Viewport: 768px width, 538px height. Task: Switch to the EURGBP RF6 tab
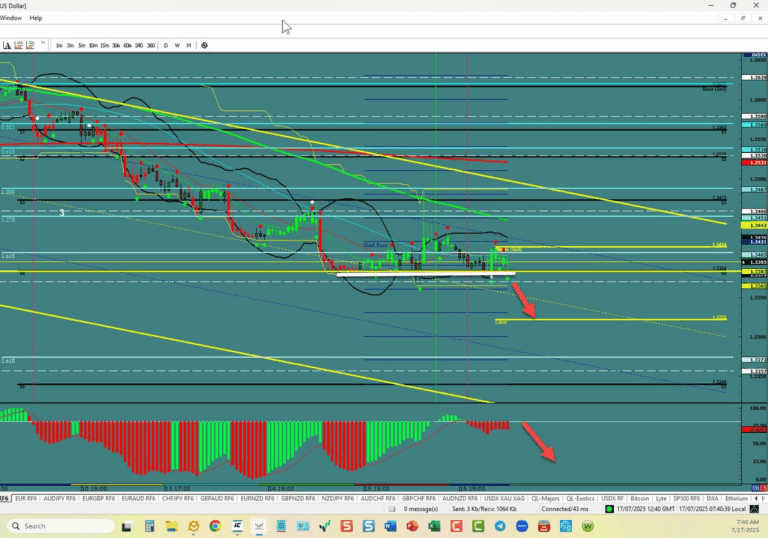pyautogui.click(x=98, y=498)
